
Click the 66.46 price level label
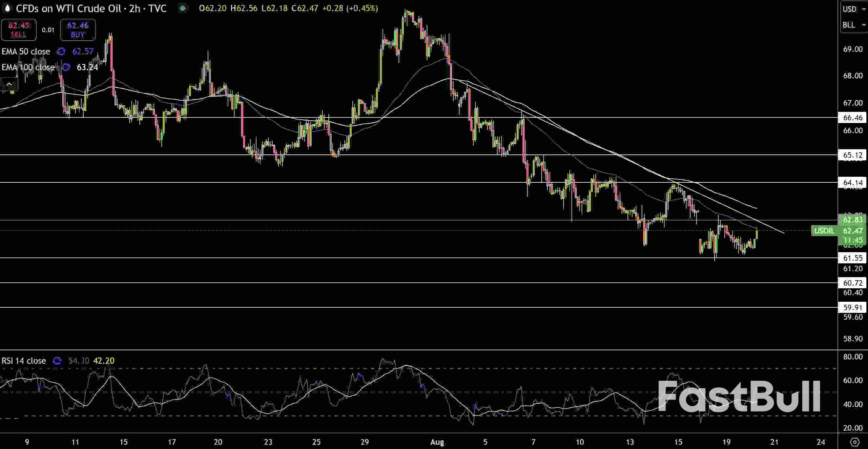(853, 117)
